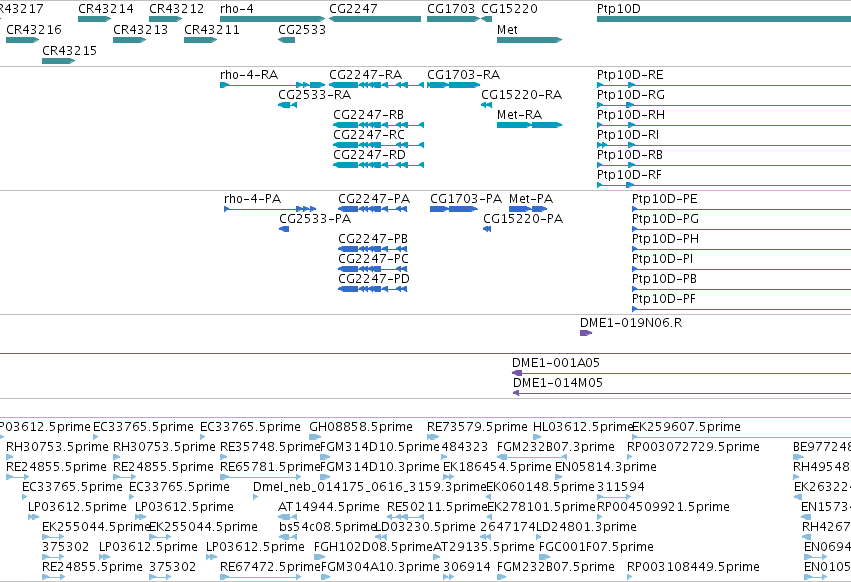The height and width of the screenshot is (582, 851).
Task: Select the RE73579.5prime EST label
Action: click(477, 427)
